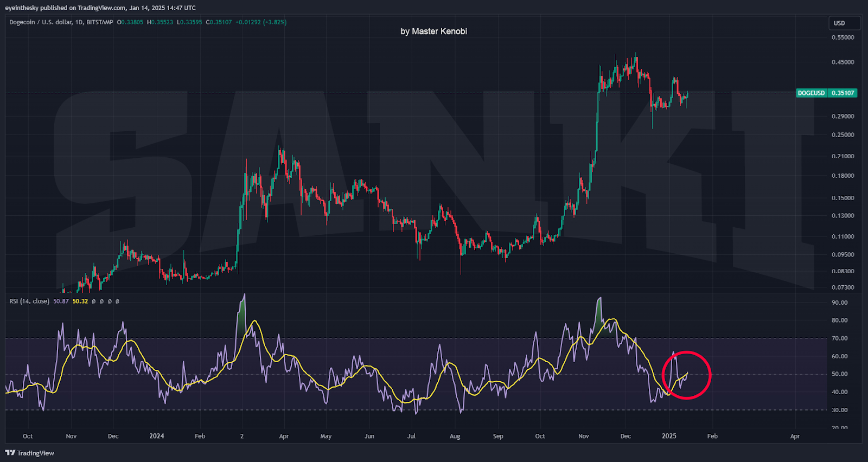
Task: Open the RSI (14, close) indicator label
Action: click(29, 301)
